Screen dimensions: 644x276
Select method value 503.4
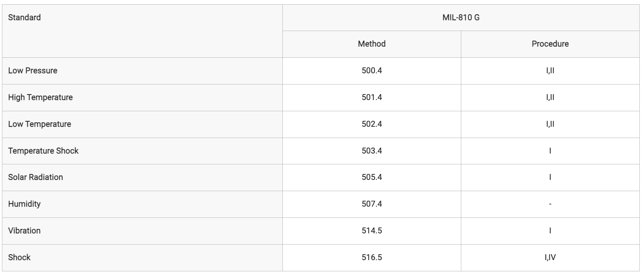click(x=372, y=151)
